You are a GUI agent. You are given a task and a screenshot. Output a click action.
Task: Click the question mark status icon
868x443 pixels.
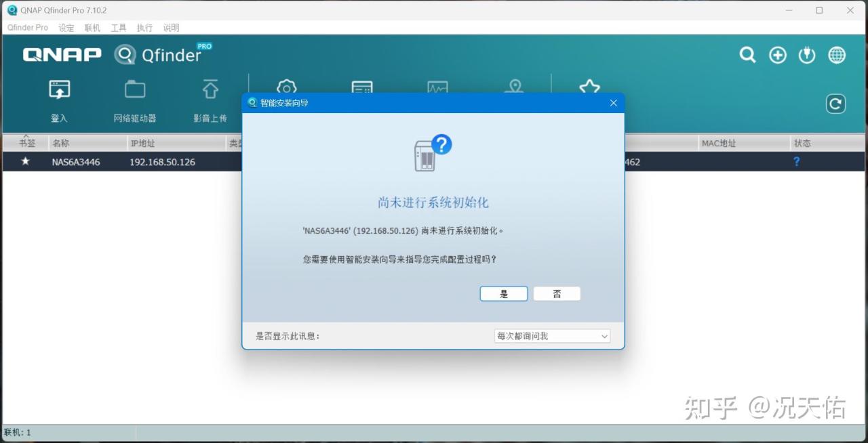tap(797, 162)
